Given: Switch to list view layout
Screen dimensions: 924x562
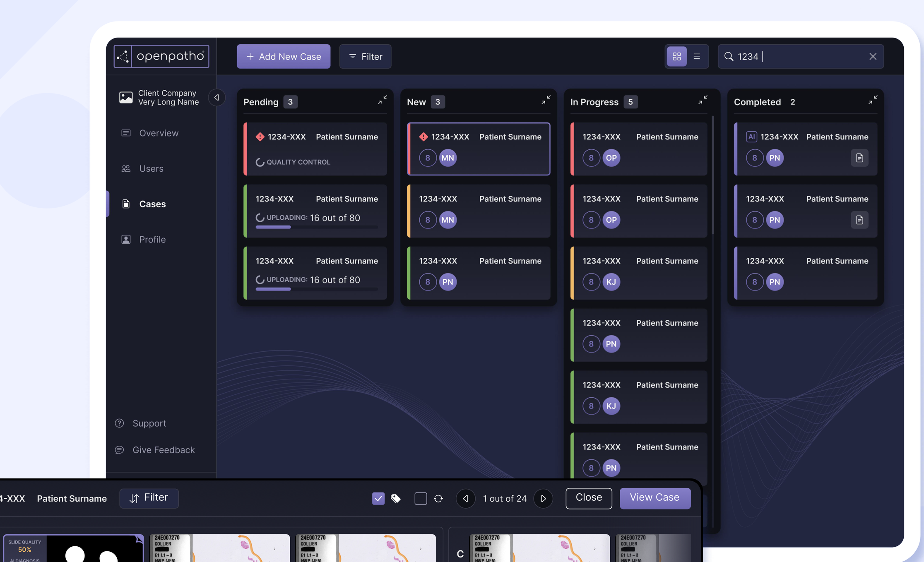Looking at the screenshot, I should (x=697, y=56).
